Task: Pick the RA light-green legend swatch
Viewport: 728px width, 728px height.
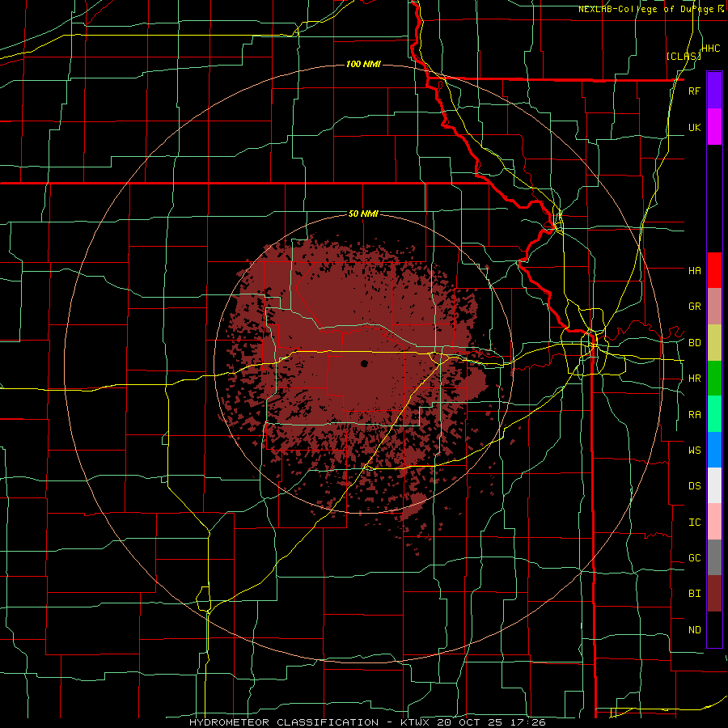Action: [714, 414]
